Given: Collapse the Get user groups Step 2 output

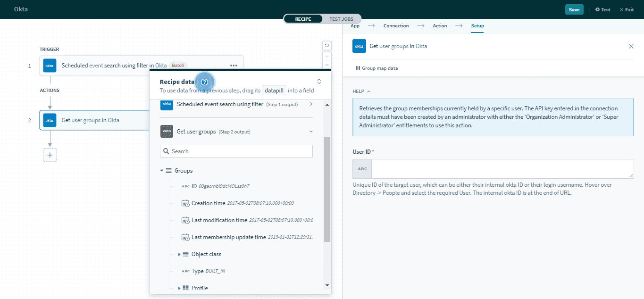Looking at the screenshot, I should [310, 131].
